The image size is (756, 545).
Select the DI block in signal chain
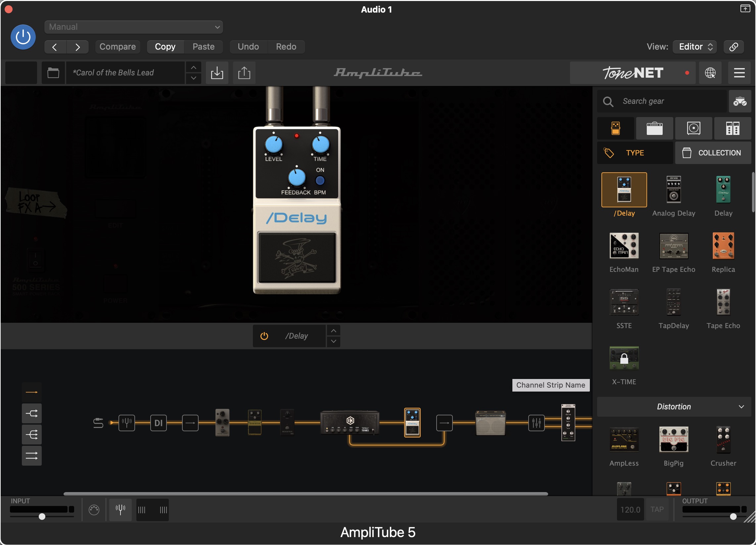pyautogui.click(x=158, y=423)
